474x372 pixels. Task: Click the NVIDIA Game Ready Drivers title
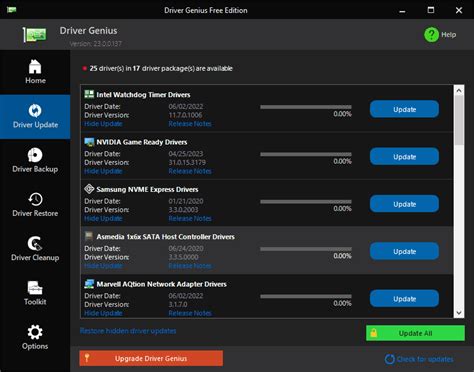(142, 142)
